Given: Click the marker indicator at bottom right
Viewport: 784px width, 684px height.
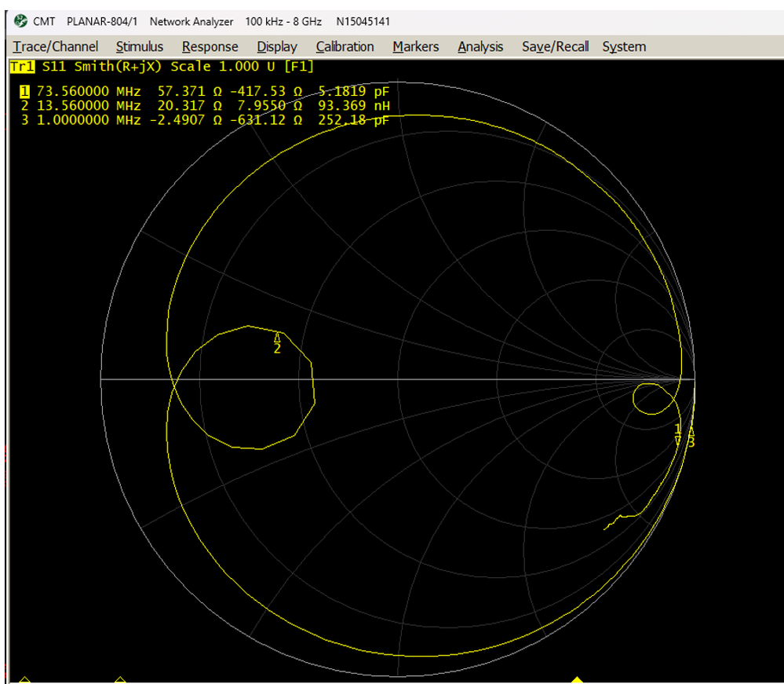Looking at the screenshot, I should (578, 679).
